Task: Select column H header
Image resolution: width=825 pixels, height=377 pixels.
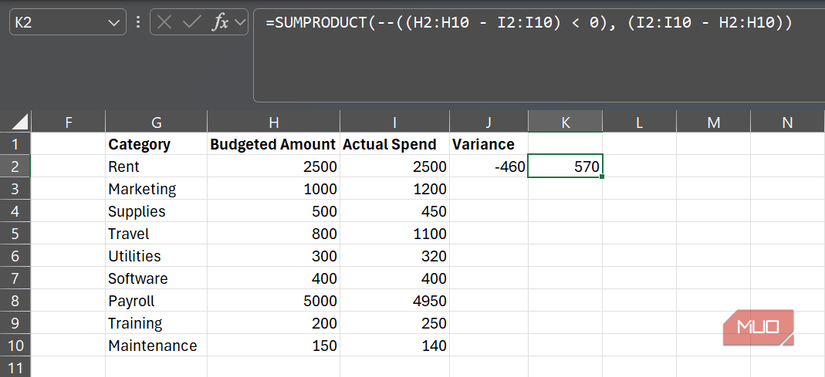Action: point(274,122)
